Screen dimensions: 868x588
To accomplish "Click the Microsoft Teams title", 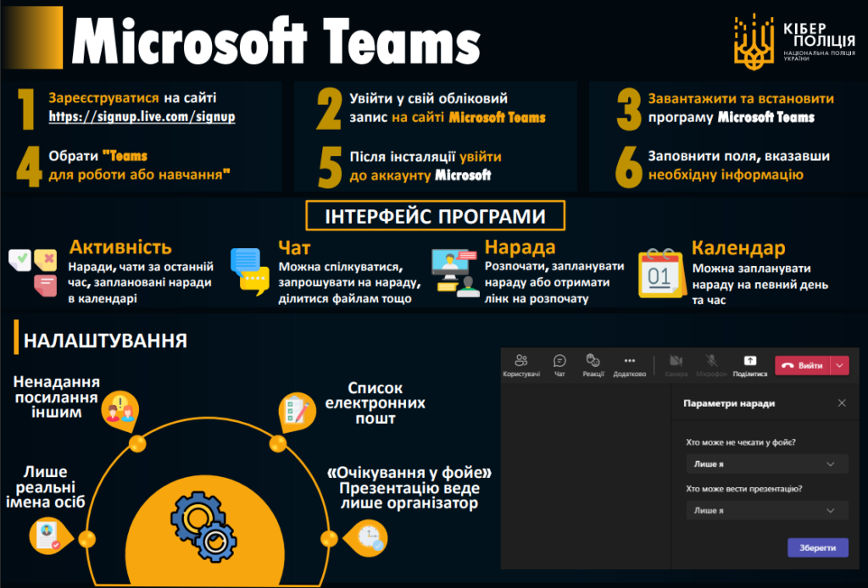I will pyautogui.click(x=276, y=42).
